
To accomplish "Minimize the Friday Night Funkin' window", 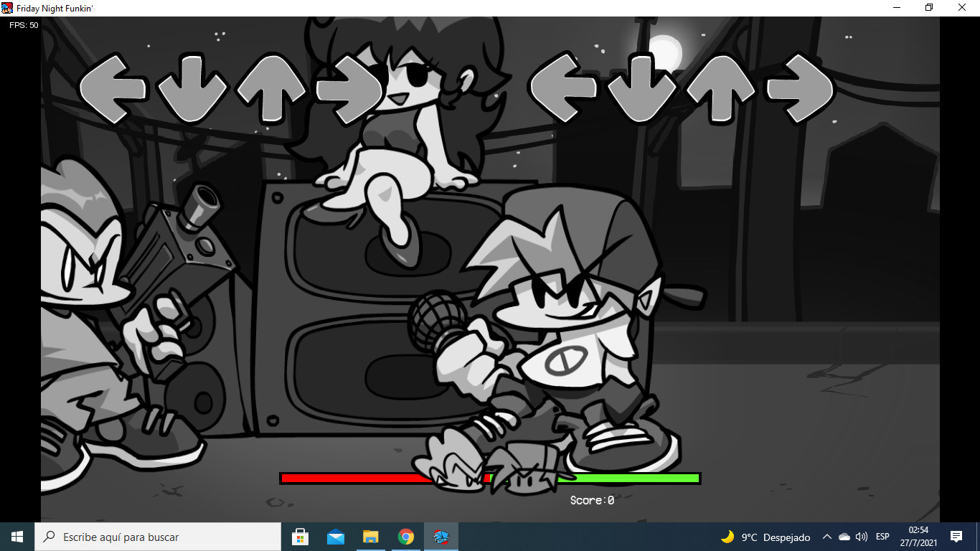I will [897, 7].
